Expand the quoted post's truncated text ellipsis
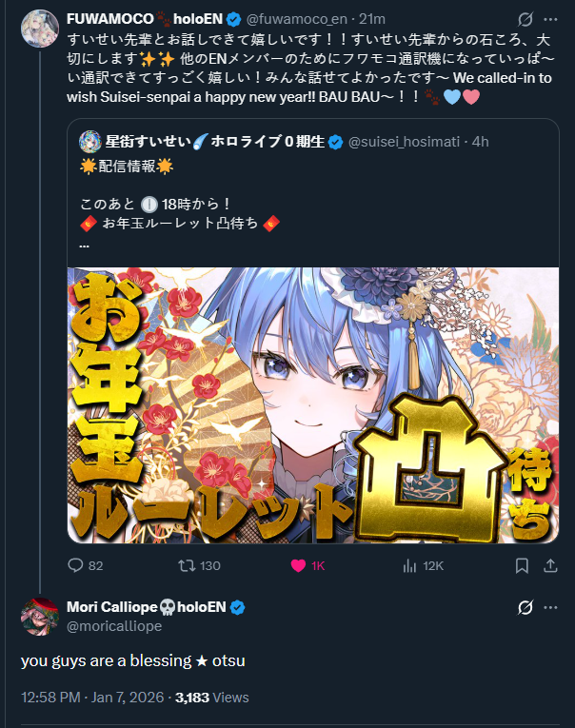This screenshot has width=575, height=728. coord(84,246)
